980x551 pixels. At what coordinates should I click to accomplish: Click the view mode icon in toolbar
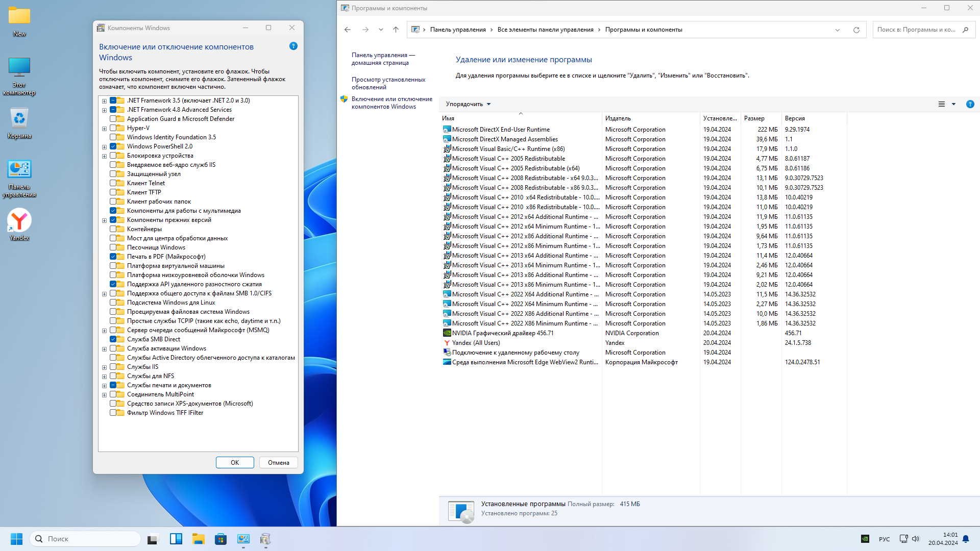click(x=941, y=104)
